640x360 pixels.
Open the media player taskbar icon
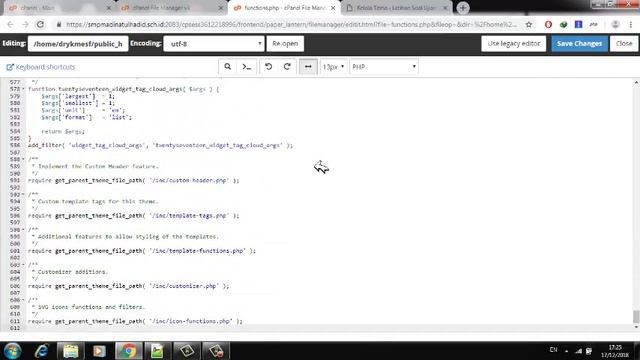99,351
